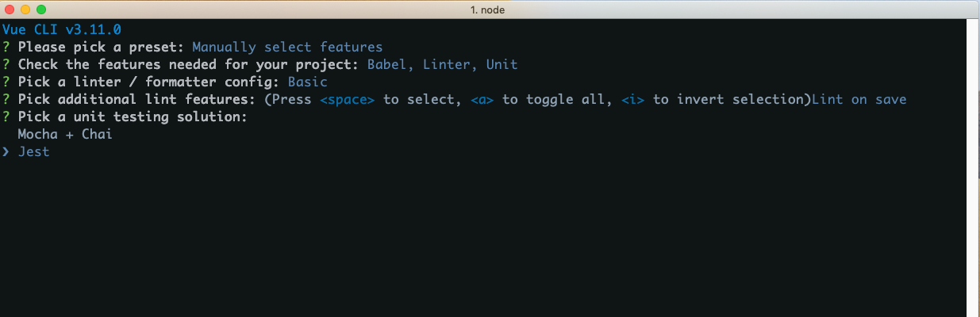Click the question mark beside "Please pick a preset"
This screenshot has width=980, height=317.
6,48
